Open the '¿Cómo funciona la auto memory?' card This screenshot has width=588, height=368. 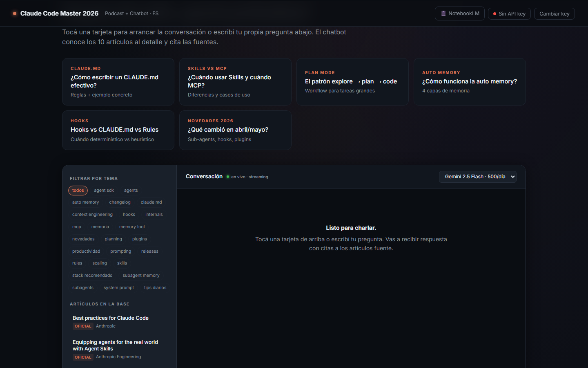[x=470, y=82]
